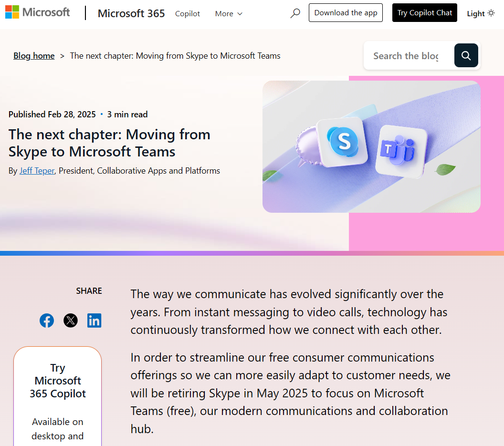504x446 pixels.
Task: Click the sun icon beside Light
Action: pyautogui.click(x=491, y=13)
